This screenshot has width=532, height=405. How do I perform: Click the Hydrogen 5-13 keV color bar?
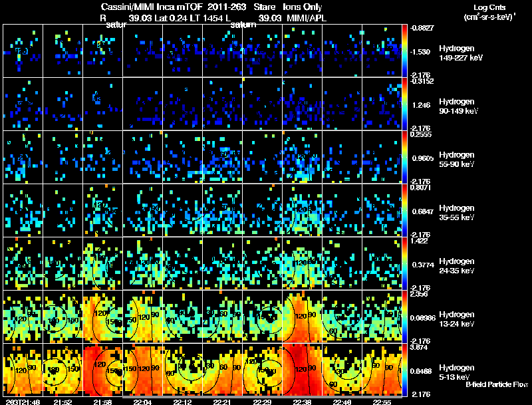406,370
